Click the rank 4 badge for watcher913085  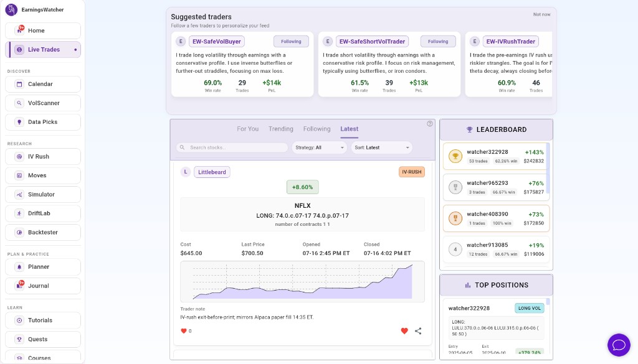pyautogui.click(x=455, y=250)
